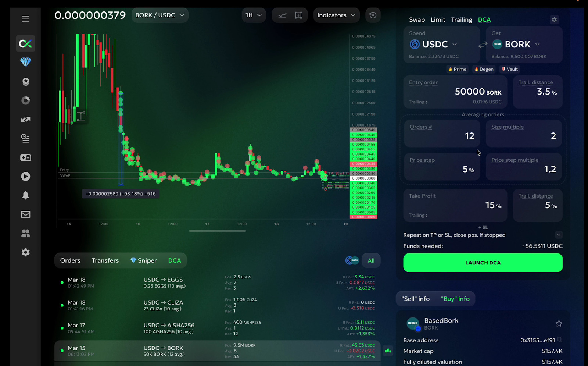
Task: Toggle Trailing under Entry order
Action: [x=418, y=102]
